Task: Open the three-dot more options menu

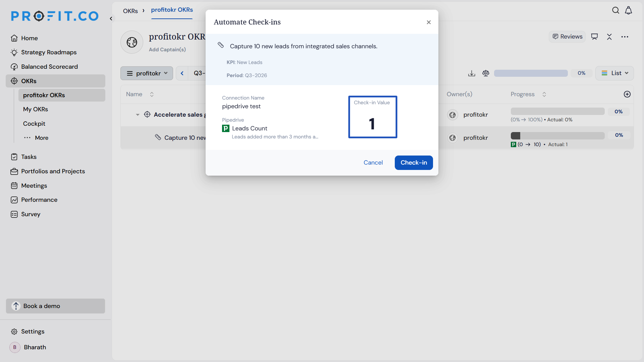Action: pyautogui.click(x=625, y=37)
